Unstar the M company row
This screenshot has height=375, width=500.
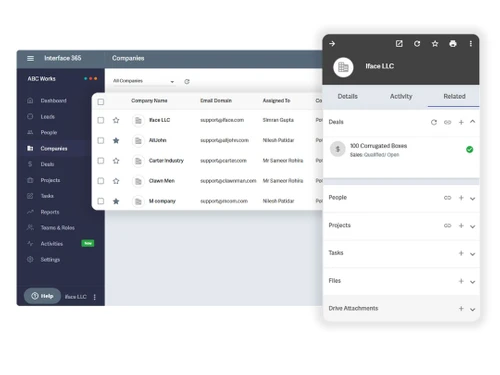tap(116, 201)
